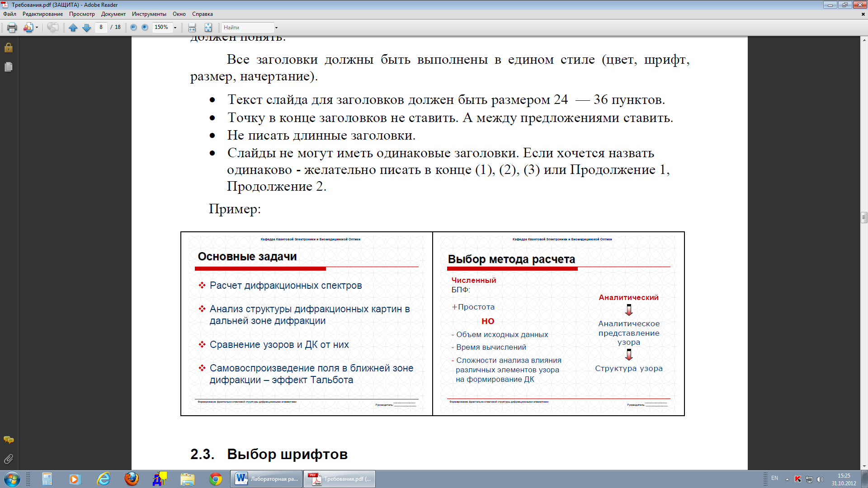Go to next page with the down arrow
This screenshot has width=868, height=488.
tap(86, 28)
